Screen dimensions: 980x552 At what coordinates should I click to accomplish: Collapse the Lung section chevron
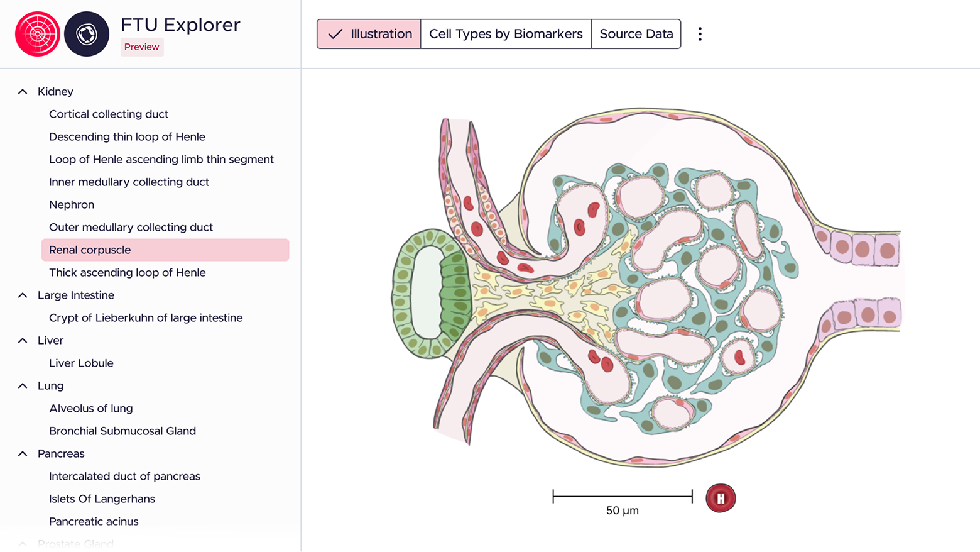pos(23,386)
